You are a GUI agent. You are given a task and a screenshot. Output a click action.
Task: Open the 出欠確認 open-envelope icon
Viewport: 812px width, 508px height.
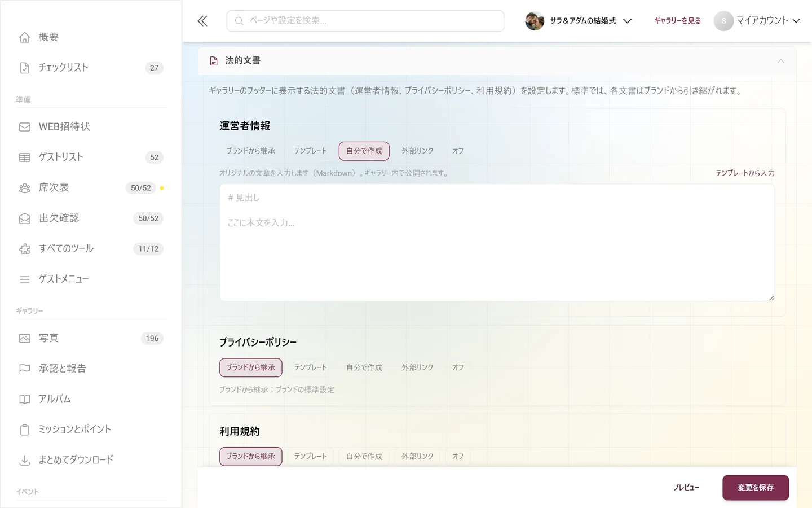click(25, 218)
